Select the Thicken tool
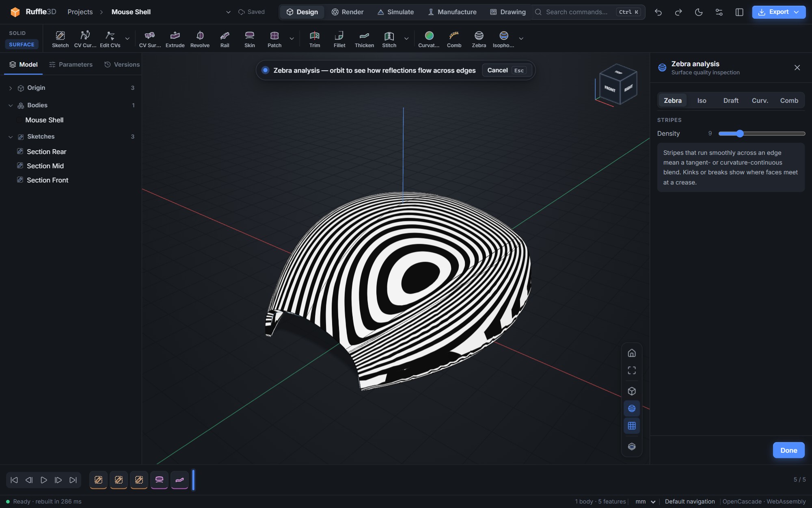This screenshot has width=812, height=508. click(x=364, y=39)
